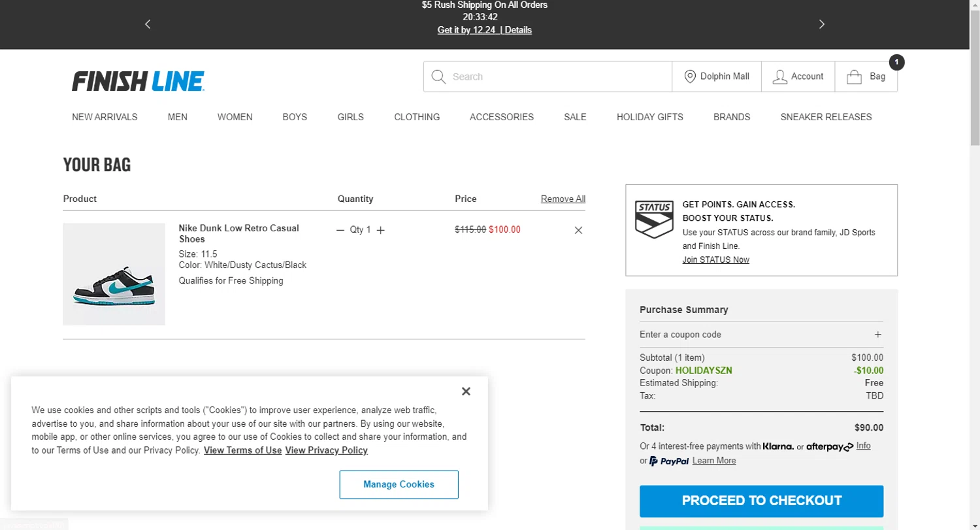Viewport: 980px width, 530px height.
Task: Click the STATUS program shield logo
Action: tap(654, 220)
